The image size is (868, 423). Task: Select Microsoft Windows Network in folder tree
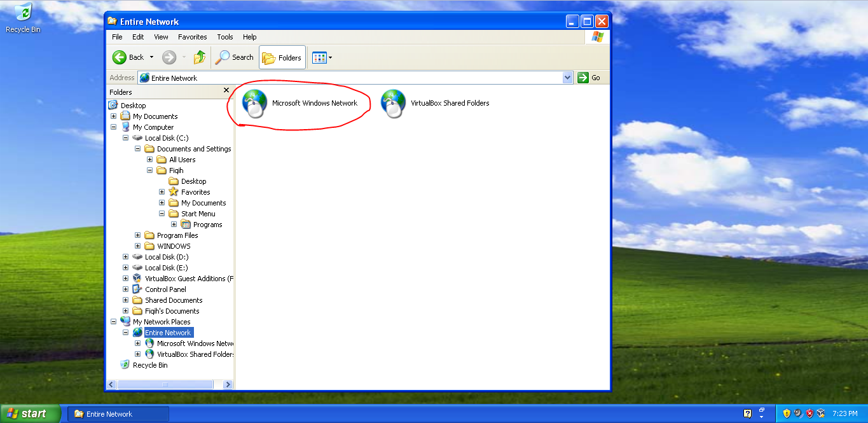(x=195, y=343)
